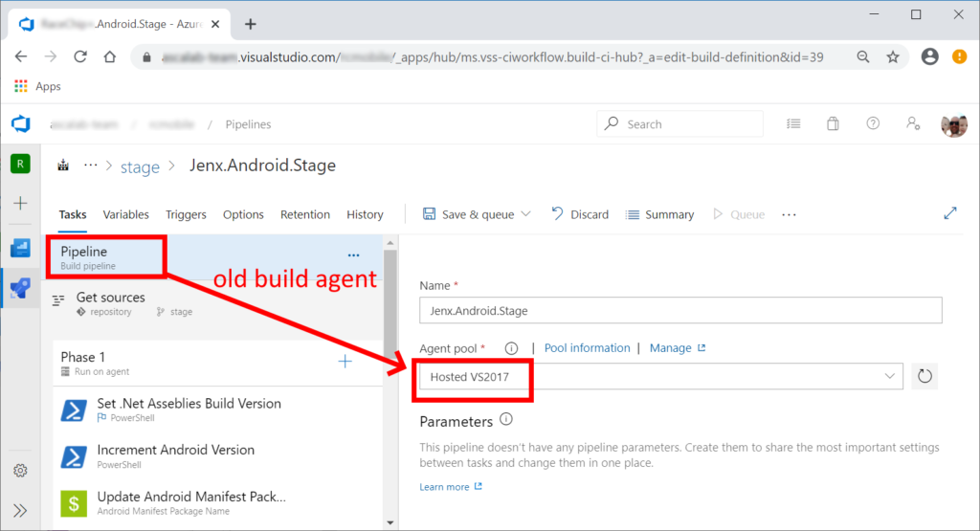This screenshot has height=531, width=980.
Task: Close the Android.Stage browser tab
Action: coord(215,24)
